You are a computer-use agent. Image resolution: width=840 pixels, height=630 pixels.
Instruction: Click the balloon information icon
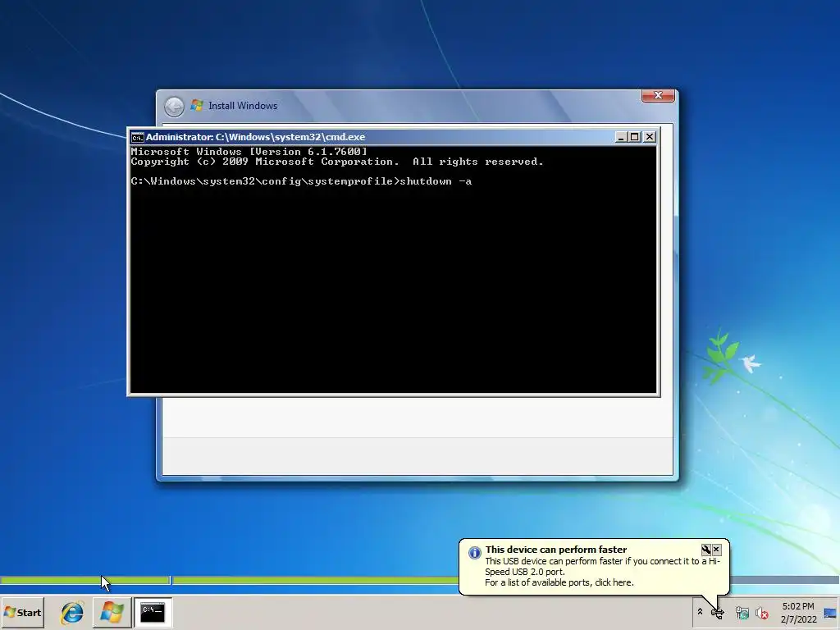(475, 552)
